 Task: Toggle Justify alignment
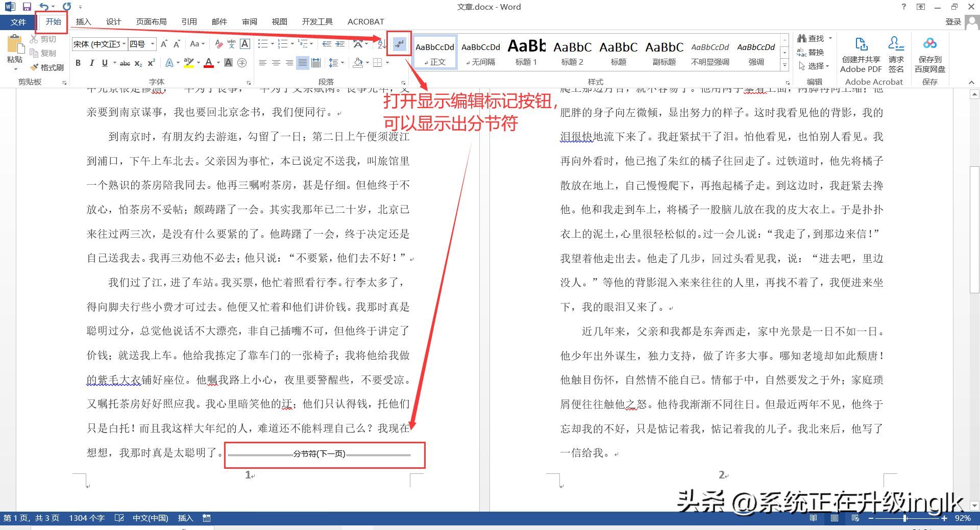(x=303, y=63)
